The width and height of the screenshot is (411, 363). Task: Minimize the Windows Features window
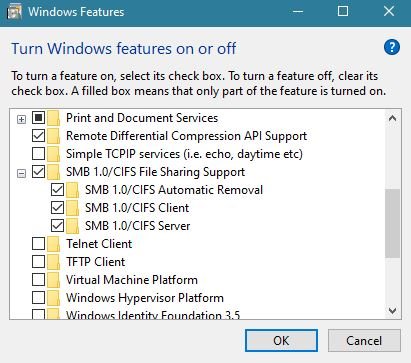click(x=297, y=12)
